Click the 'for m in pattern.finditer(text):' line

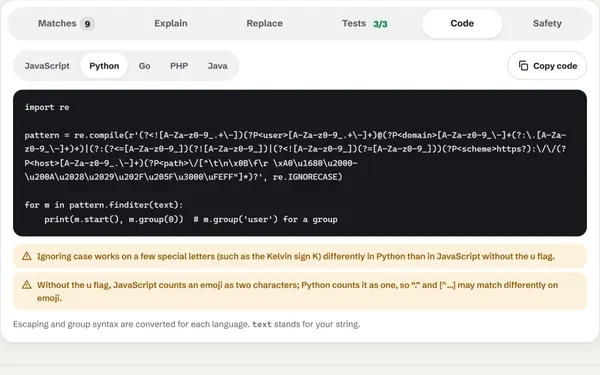click(104, 205)
